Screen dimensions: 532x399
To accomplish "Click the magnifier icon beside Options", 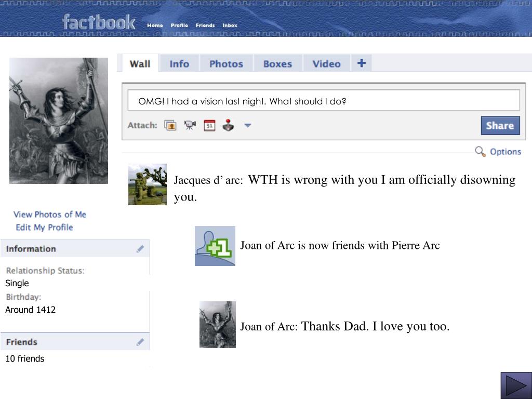I will coord(480,151).
